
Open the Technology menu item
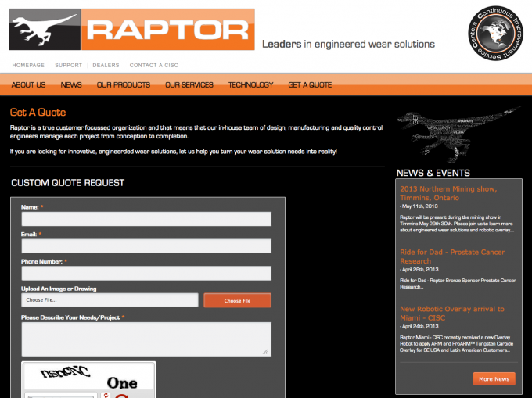click(x=250, y=84)
